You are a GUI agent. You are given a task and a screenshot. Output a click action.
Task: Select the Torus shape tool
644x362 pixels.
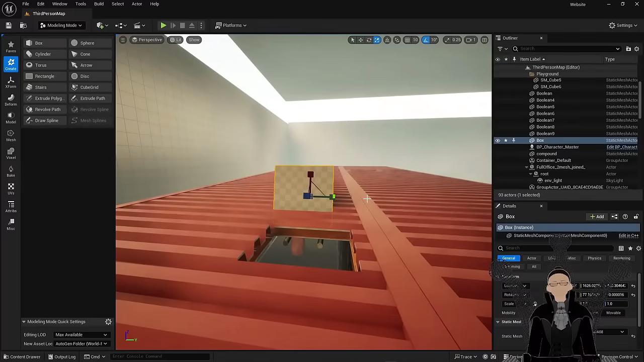(40, 65)
